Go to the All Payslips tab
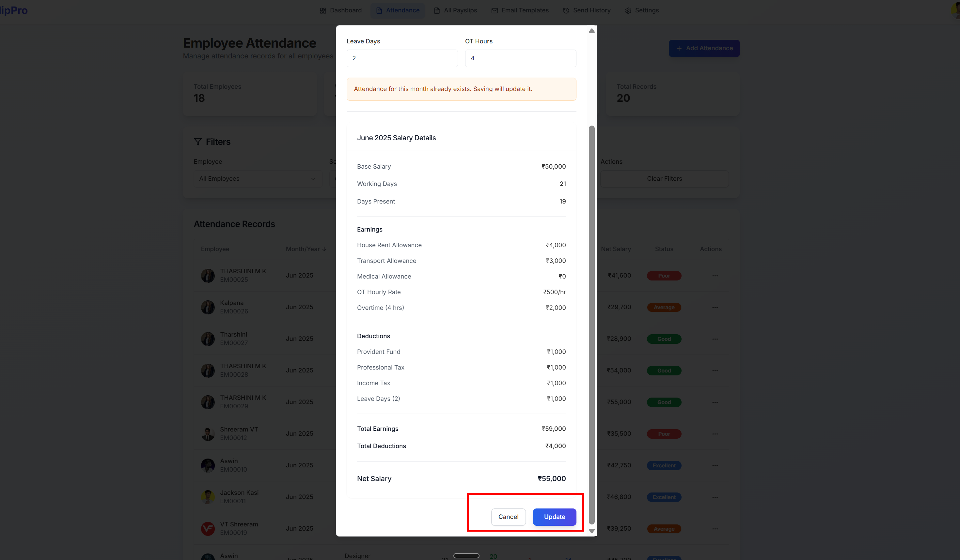960x560 pixels. click(455, 10)
